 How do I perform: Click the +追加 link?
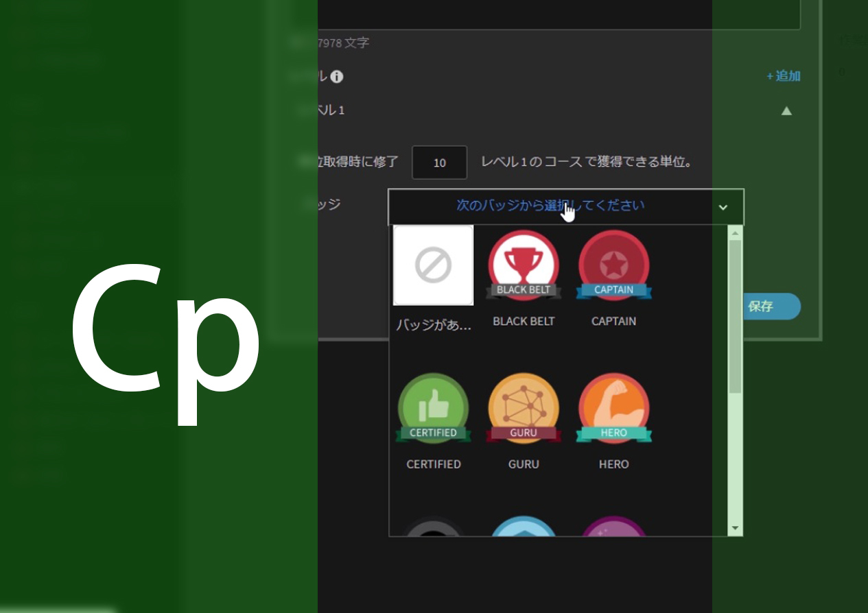pos(783,76)
